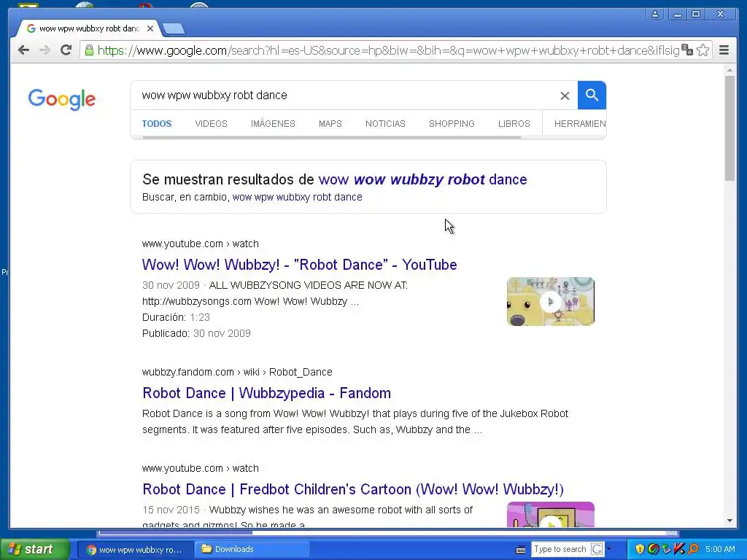Viewport: 747px width, 560px height.
Task: Bookmark this page with the star icon
Action: click(x=703, y=50)
